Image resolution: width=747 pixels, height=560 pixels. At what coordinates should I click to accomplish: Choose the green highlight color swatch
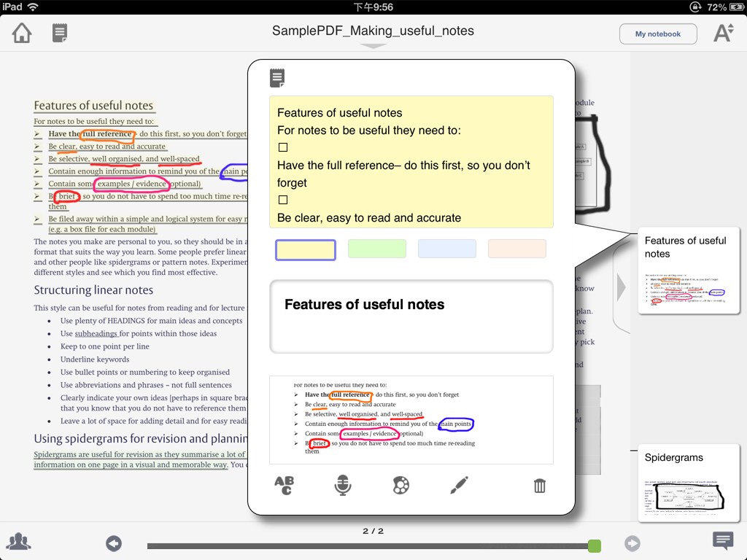(376, 249)
